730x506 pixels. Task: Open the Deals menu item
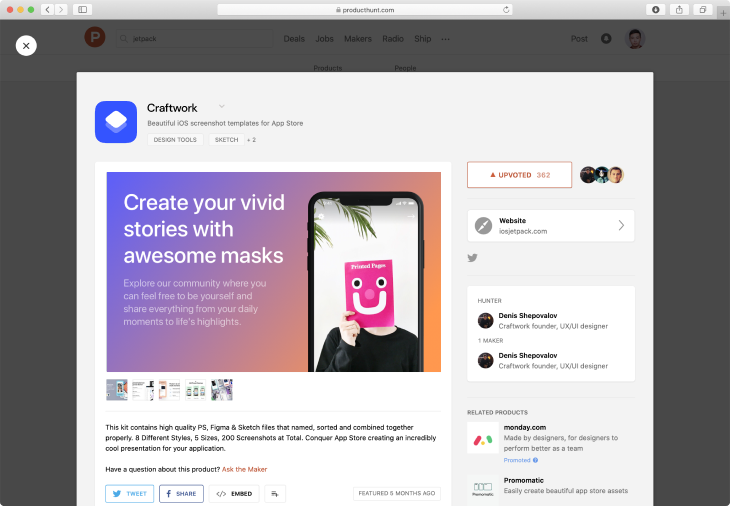[294, 39]
